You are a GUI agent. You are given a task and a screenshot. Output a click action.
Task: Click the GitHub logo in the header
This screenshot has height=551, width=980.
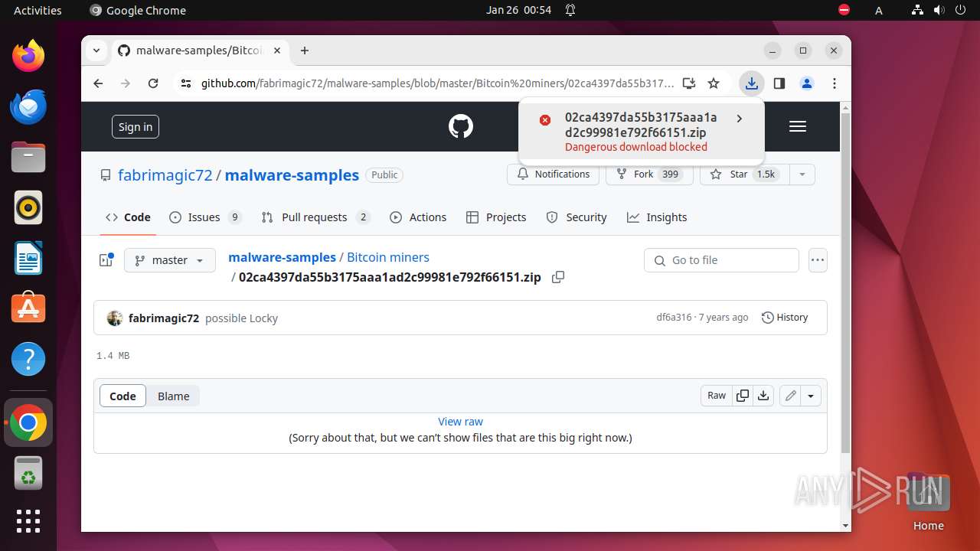coord(461,126)
